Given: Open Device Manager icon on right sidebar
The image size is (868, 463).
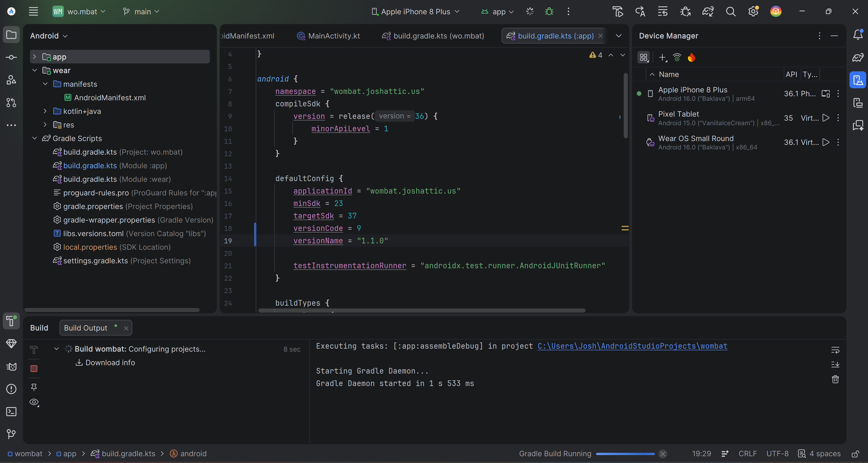Looking at the screenshot, I should click(x=858, y=80).
